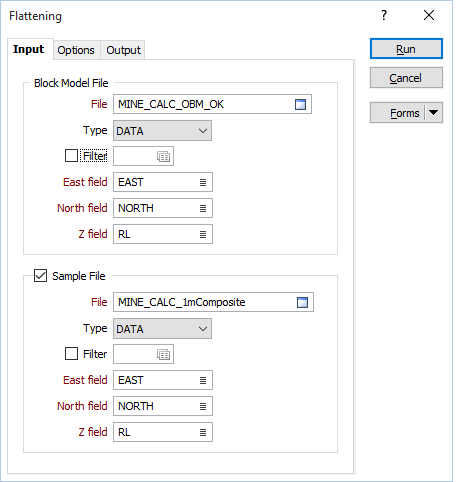Screen dimensions: 458x482
Task: Uncheck the Sample File checkbox
Action: click(x=40, y=276)
